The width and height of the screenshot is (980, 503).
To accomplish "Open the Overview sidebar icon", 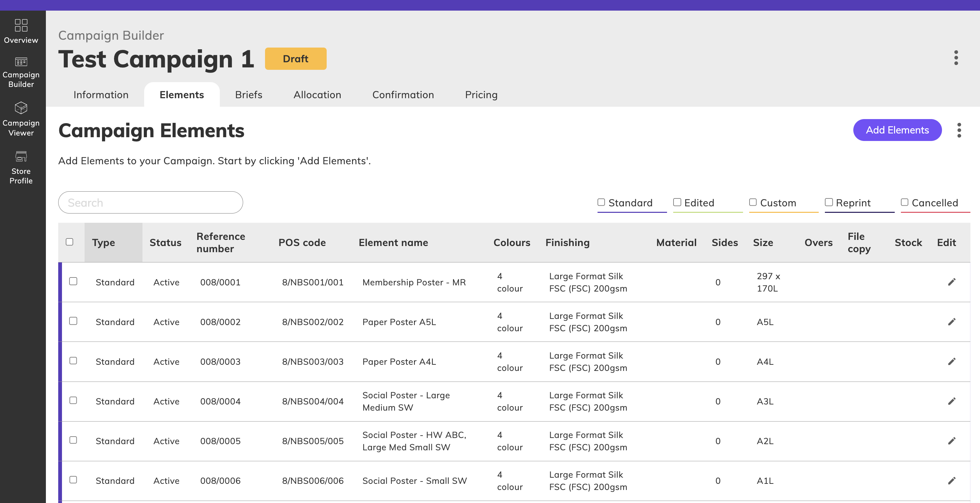I will click(21, 31).
